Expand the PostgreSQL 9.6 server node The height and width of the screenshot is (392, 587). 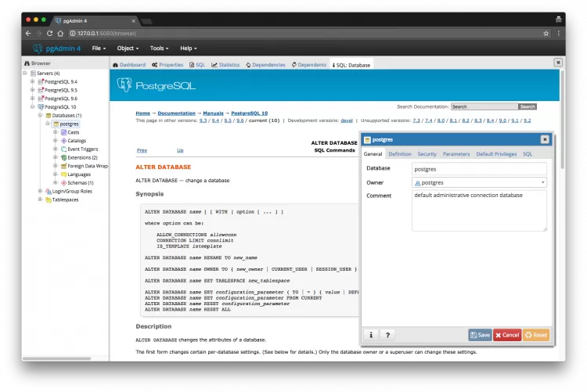(33, 99)
